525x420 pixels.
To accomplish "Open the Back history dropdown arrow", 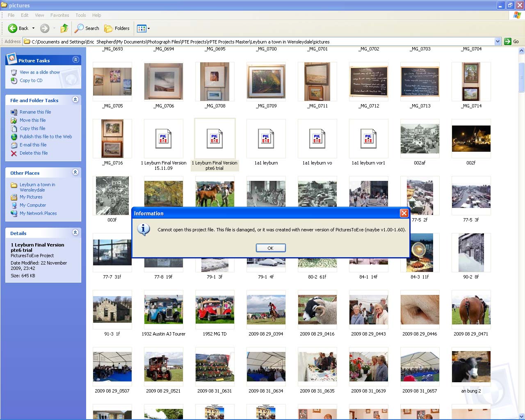I will [33, 28].
